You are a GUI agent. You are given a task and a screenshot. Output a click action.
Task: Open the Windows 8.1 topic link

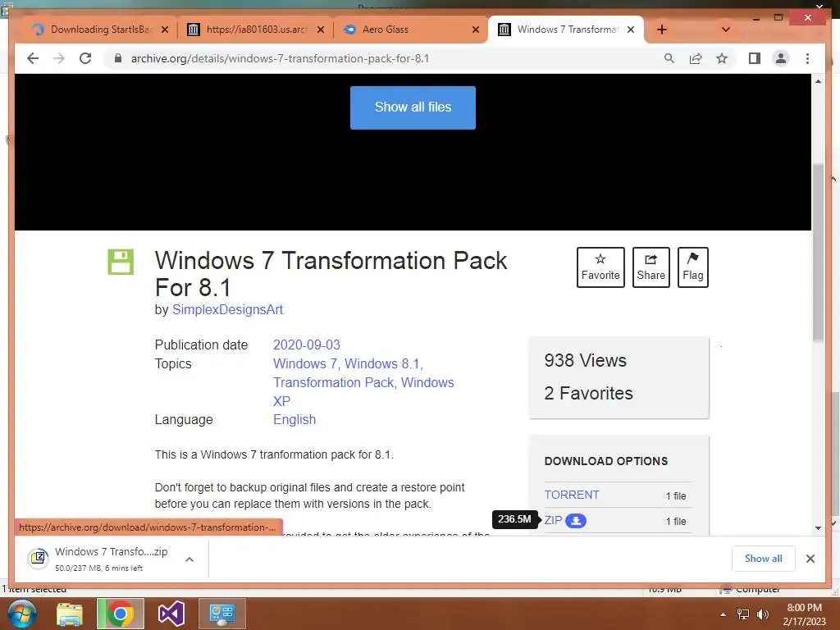[382, 363]
